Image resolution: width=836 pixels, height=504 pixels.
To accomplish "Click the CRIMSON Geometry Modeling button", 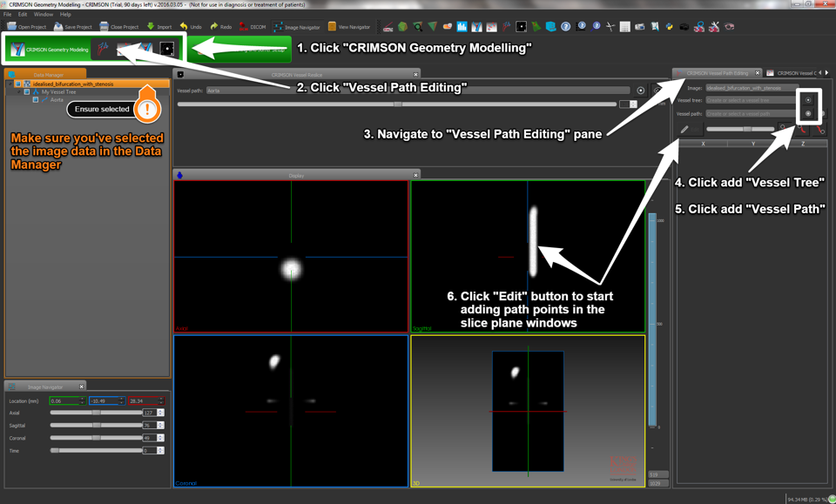I will click(50, 50).
